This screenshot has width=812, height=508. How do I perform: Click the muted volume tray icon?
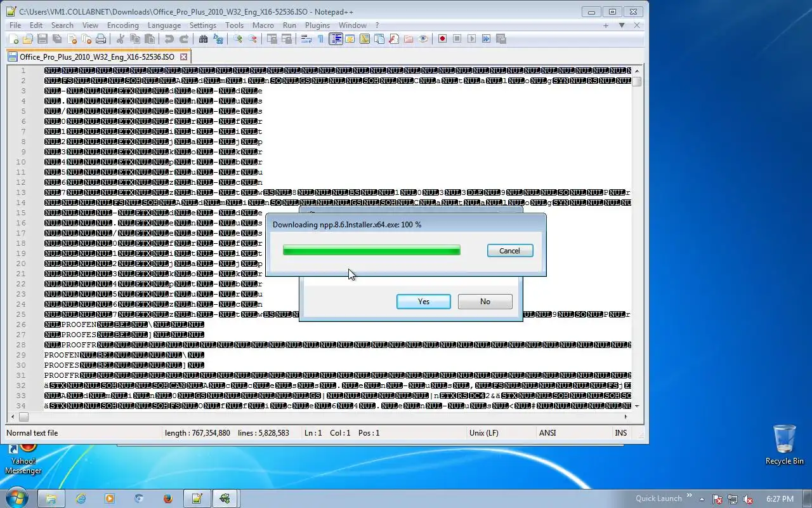coord(748,499)
